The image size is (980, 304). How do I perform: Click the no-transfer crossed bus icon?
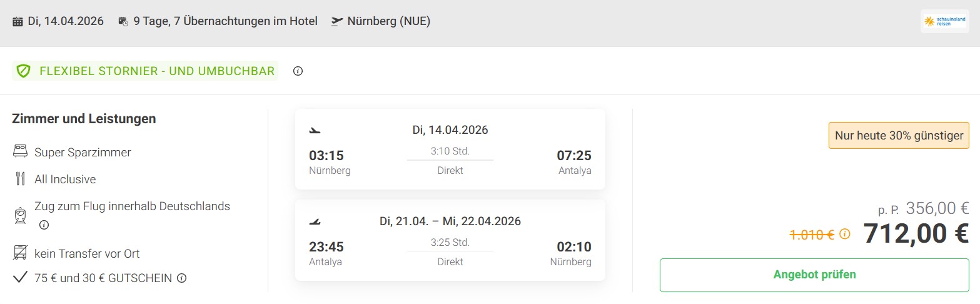[x=19, y=253]
